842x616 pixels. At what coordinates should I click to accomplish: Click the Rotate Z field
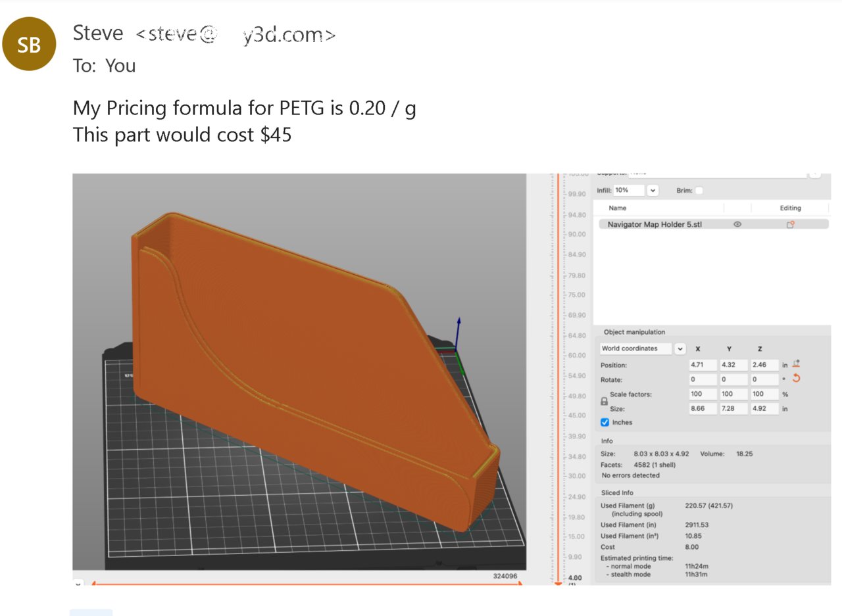764,379
